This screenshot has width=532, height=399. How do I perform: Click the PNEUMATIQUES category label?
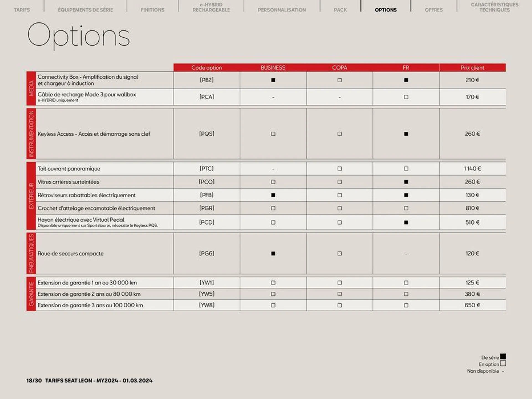click(x=31, y=253)
